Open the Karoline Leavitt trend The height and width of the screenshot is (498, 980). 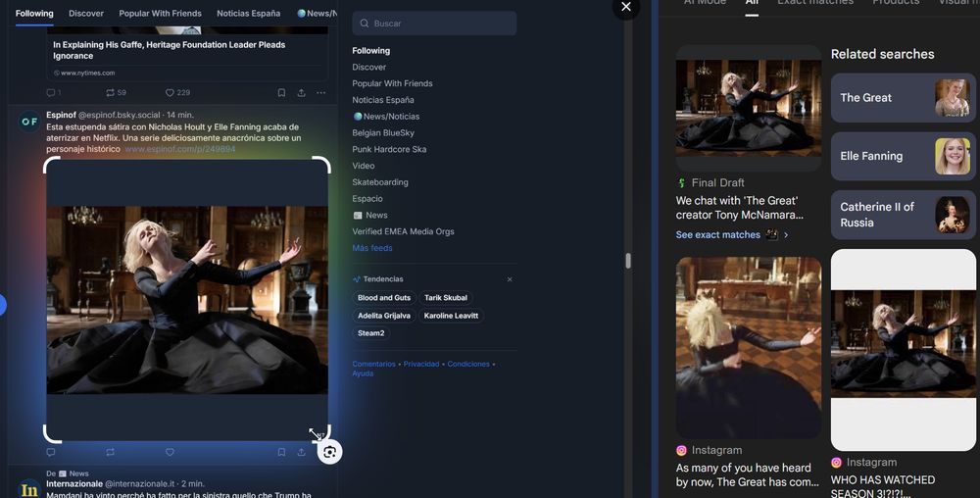[451, 316]
